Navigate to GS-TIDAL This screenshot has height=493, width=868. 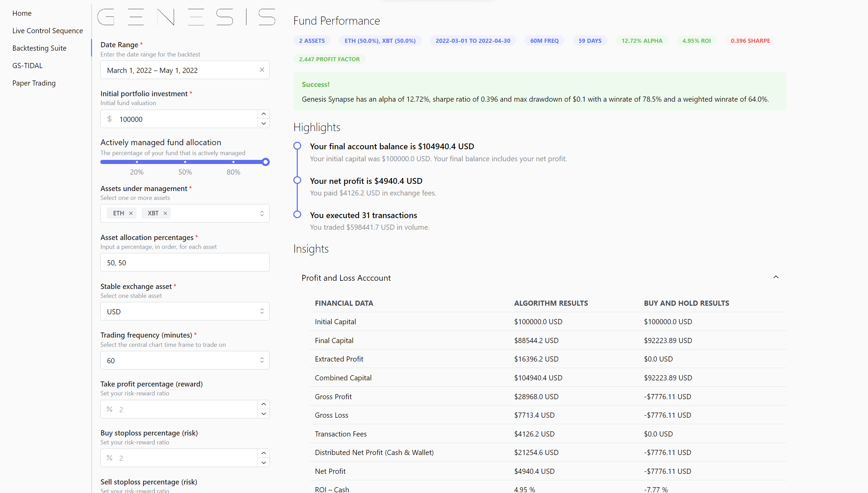(27, 65)
